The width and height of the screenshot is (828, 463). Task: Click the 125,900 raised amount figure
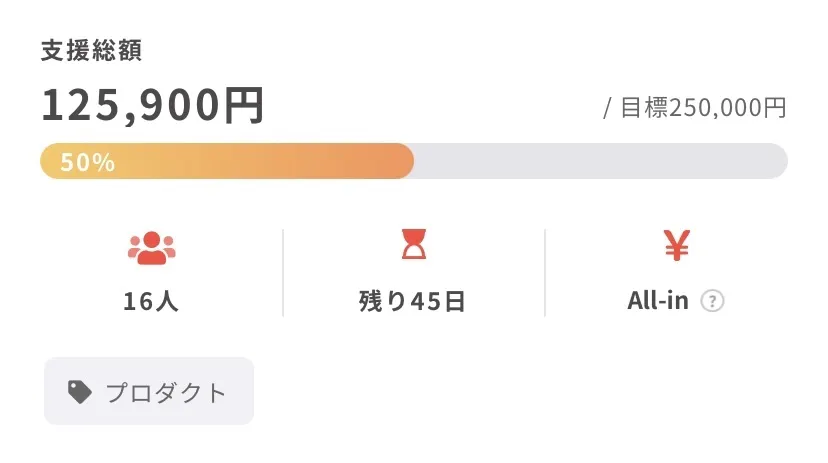130,106
